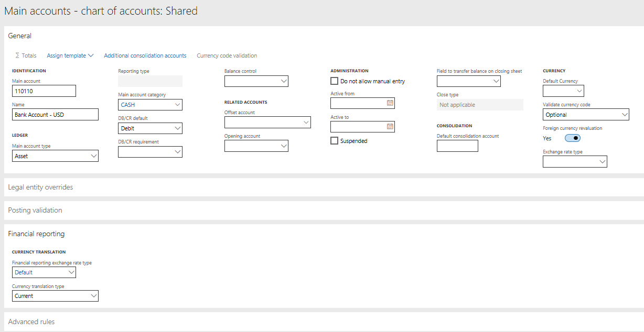
Task: Open Default Currency dropdown
Action: coord(578,91)
